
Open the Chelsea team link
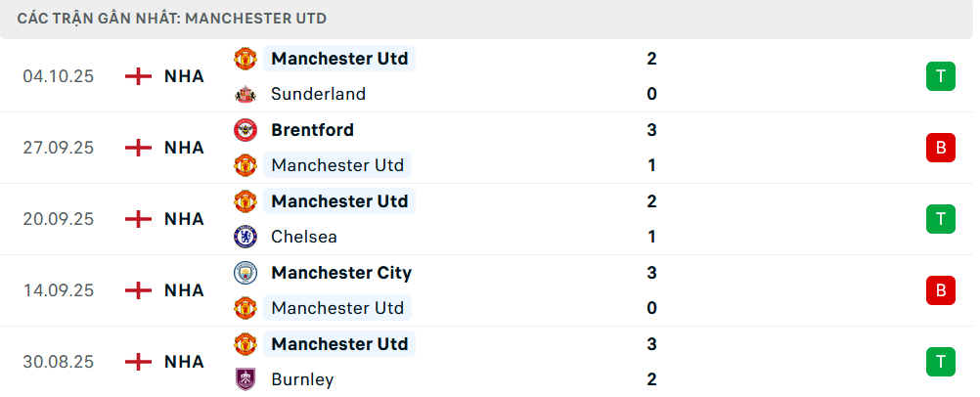click(303, 237)
